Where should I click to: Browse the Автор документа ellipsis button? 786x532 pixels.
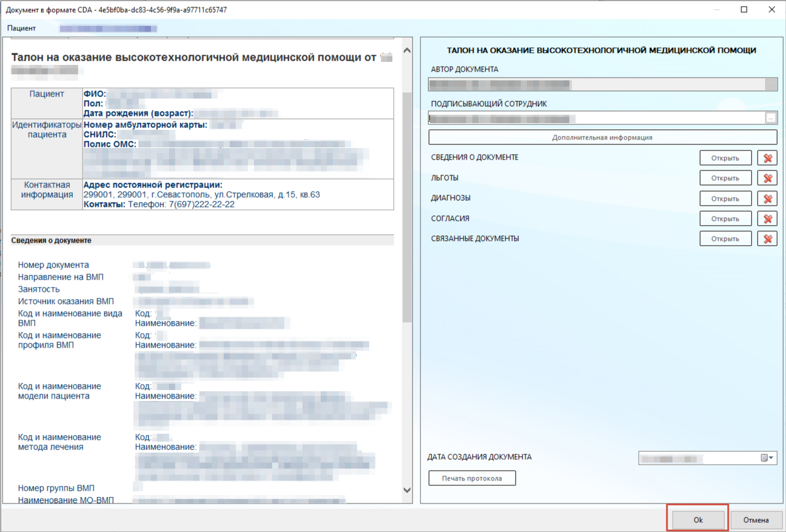point(771,84)
